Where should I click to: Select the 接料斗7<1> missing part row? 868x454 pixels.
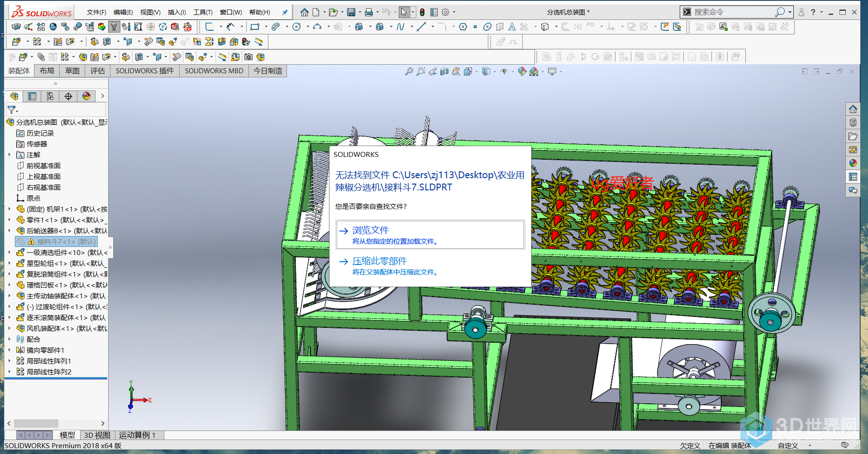pos(56,241)
